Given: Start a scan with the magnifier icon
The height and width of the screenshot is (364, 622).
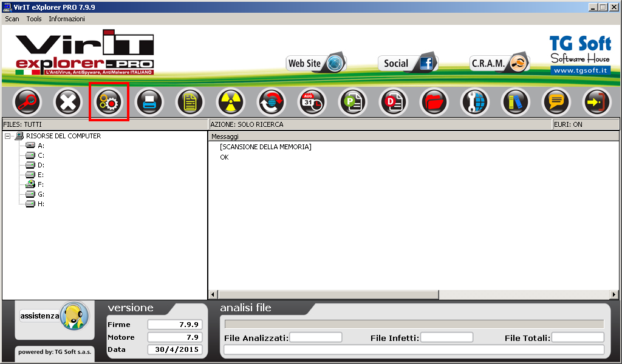Looking at the screenshot, I should [x=27, y=102].
